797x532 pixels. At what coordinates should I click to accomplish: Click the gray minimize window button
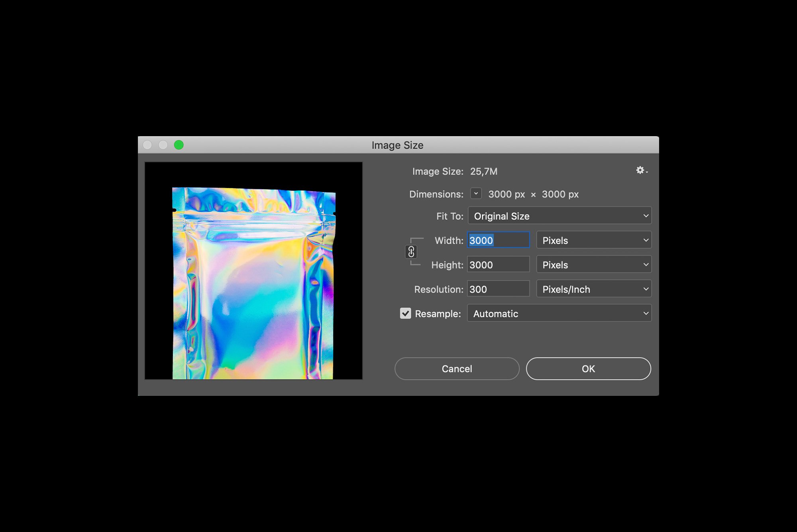tap(163, 145)
